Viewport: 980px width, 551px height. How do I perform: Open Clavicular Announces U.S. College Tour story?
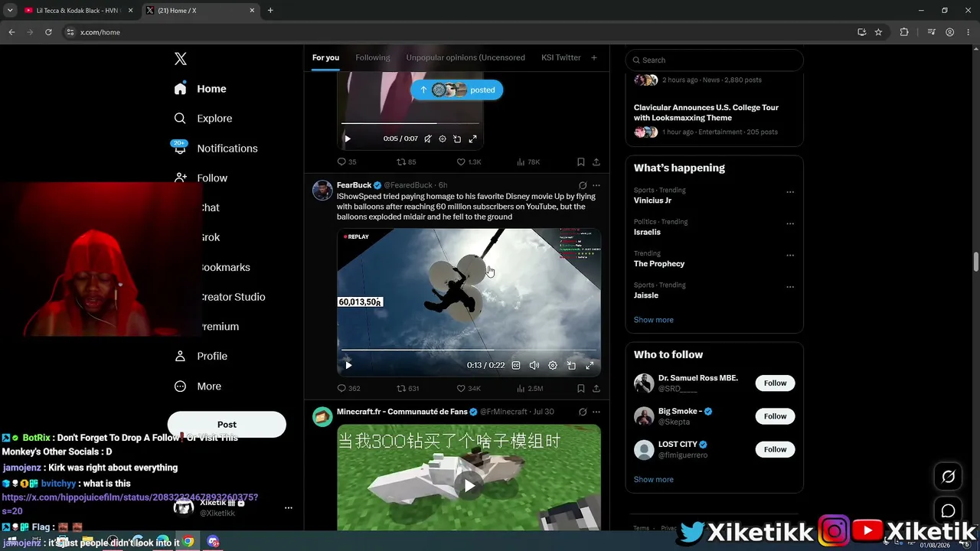coord(706,112)
